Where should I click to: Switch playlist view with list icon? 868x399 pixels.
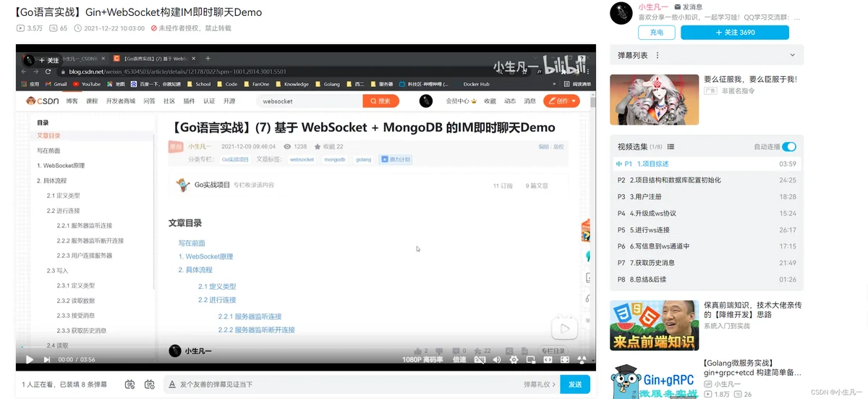[x=671, y=146]
